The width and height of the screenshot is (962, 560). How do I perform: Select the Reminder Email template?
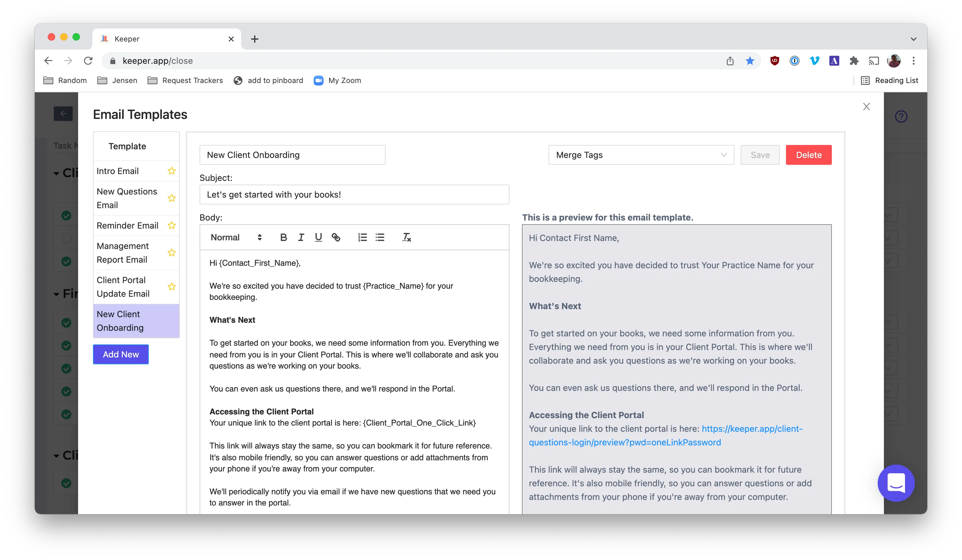coord(136,225)
